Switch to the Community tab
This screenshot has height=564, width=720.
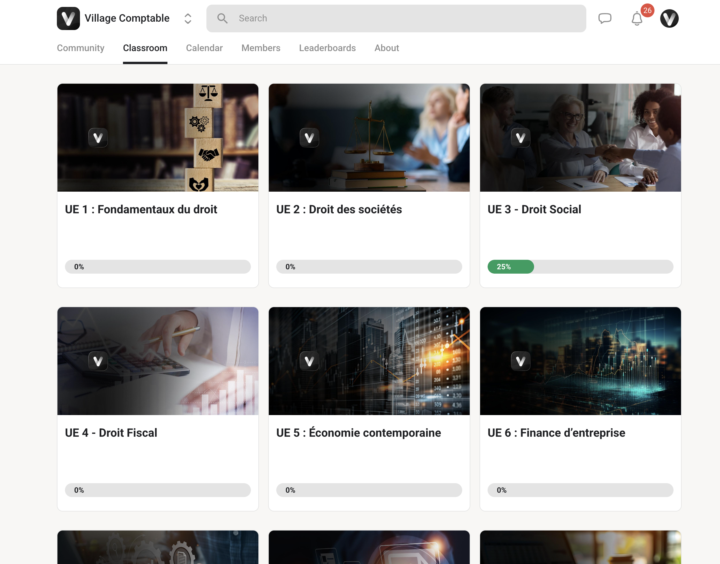pyautogui.click(x=80, y=48)
